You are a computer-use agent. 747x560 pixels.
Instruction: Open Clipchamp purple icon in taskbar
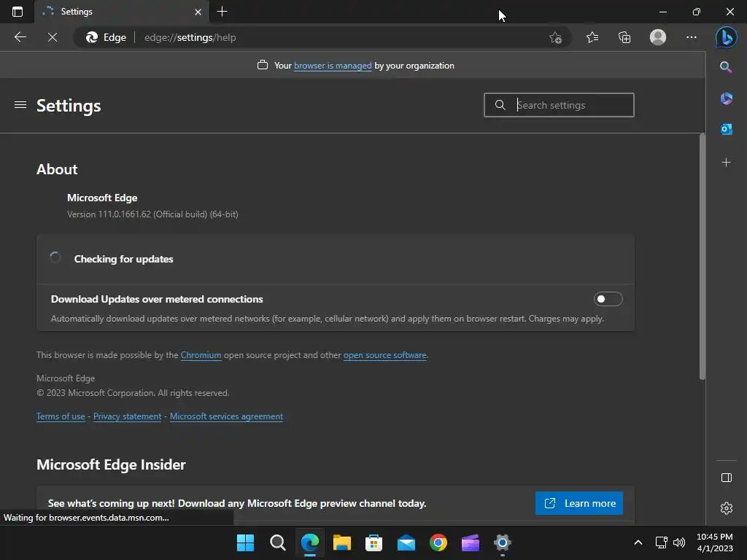pyautogui.click(x=471, y=542)
